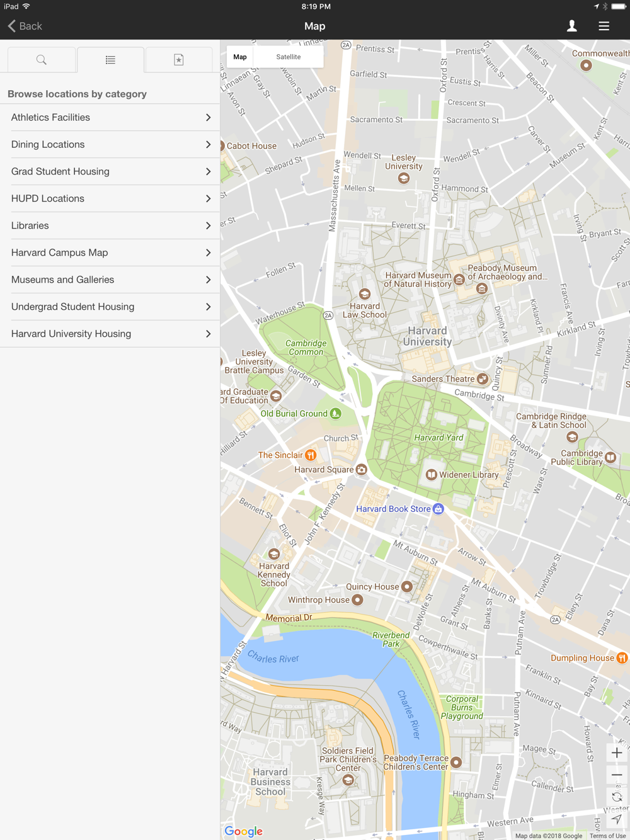
Task: Open Museums and Galleries category
Action: point(110,280)
